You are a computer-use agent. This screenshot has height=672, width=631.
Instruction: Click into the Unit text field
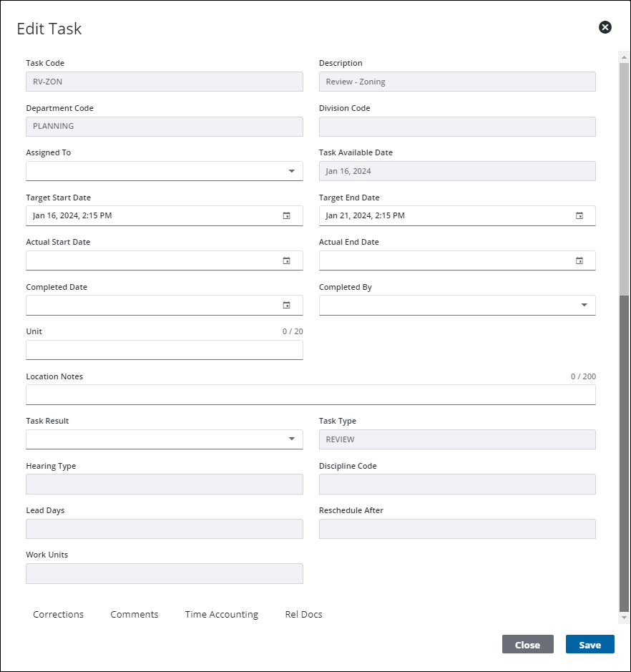[164, 350]
